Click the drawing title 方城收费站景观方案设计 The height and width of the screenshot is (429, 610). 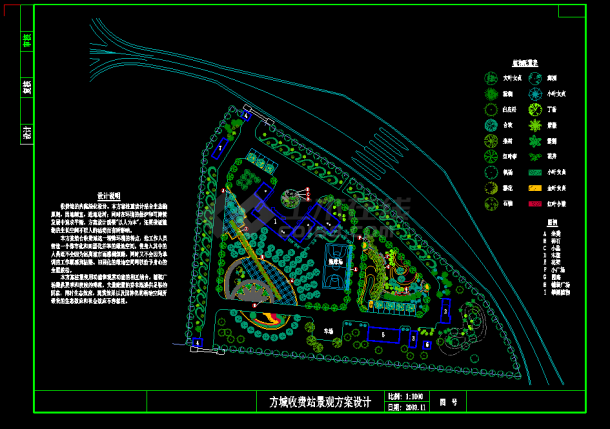320,403
